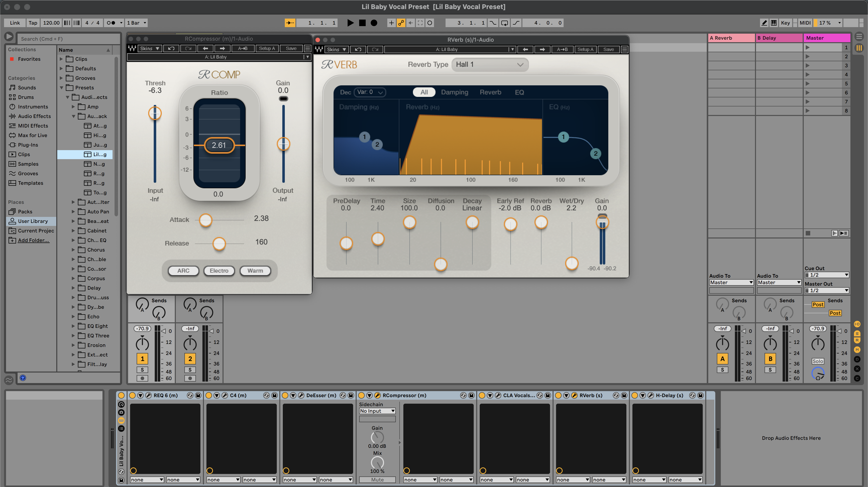Open the Sidechain No Input dropdown
Viewport: 868px width, 487px height.
[377, 411]
